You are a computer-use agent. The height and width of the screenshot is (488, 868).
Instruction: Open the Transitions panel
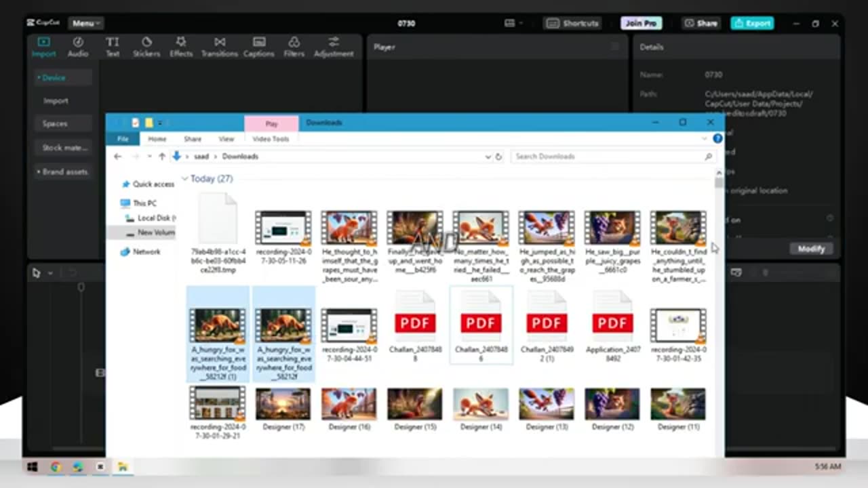coord(219,47)
